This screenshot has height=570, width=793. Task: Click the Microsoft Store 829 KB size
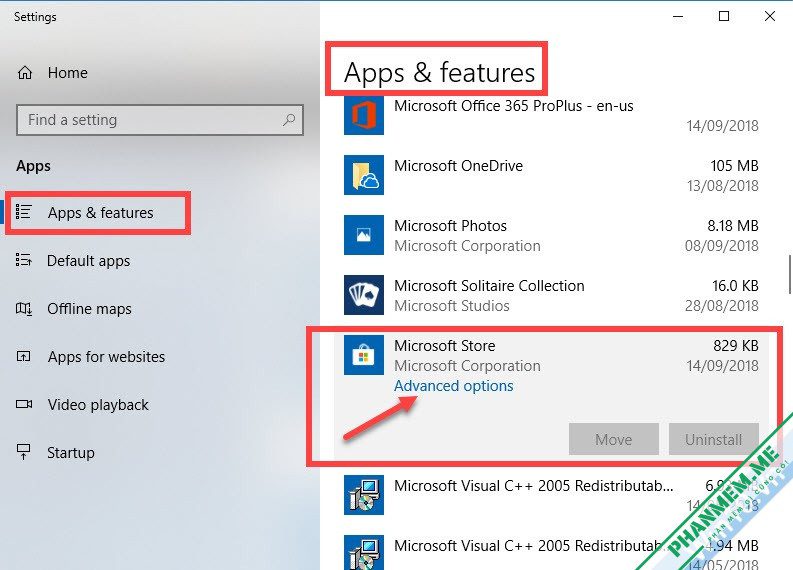(x=736, y=346)
